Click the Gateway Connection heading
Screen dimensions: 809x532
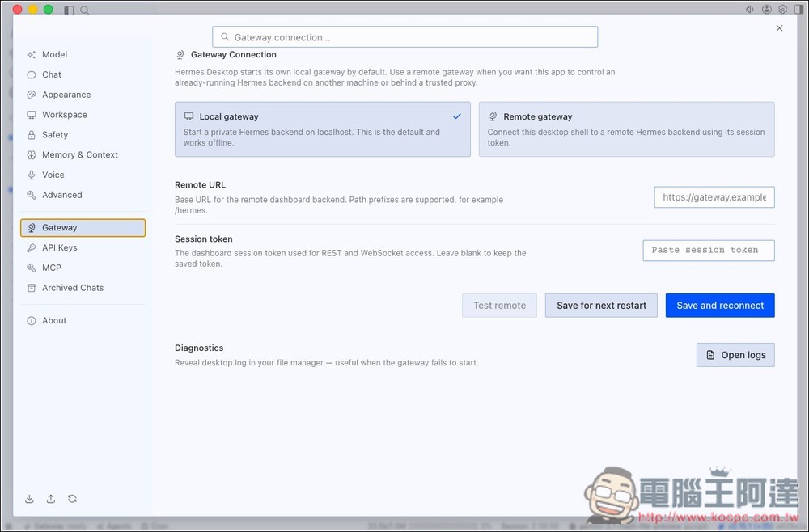pyautogui.click(x=234, y=55)
